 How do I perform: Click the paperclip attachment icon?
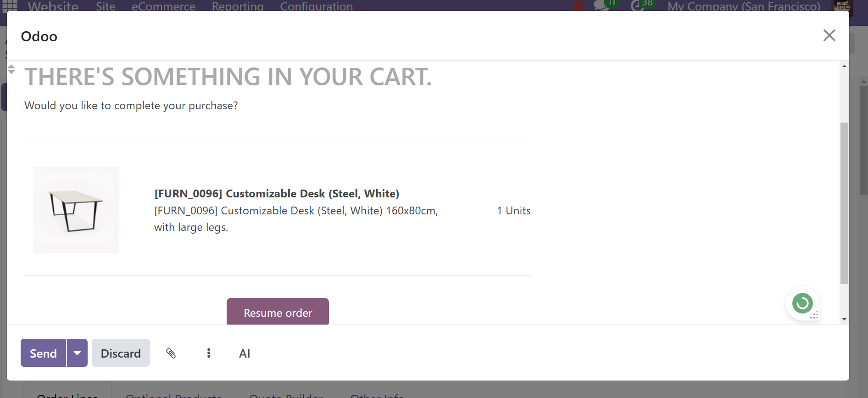171,353
